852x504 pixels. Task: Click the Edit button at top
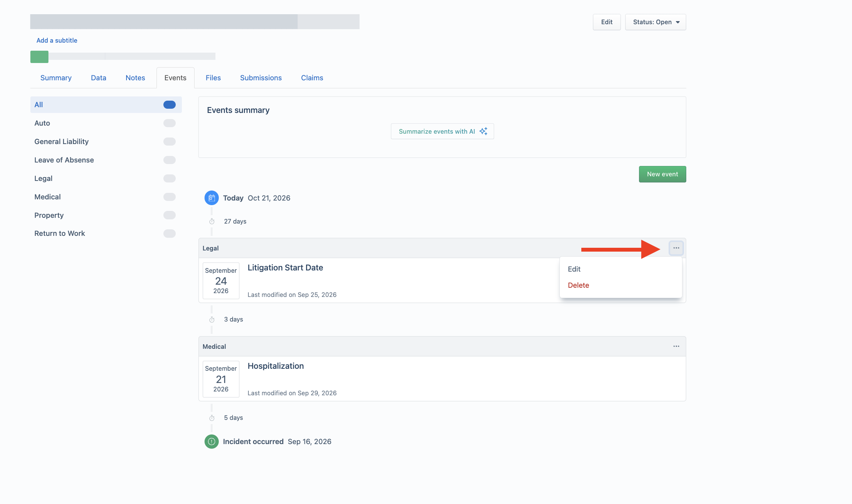coord(607,22)
